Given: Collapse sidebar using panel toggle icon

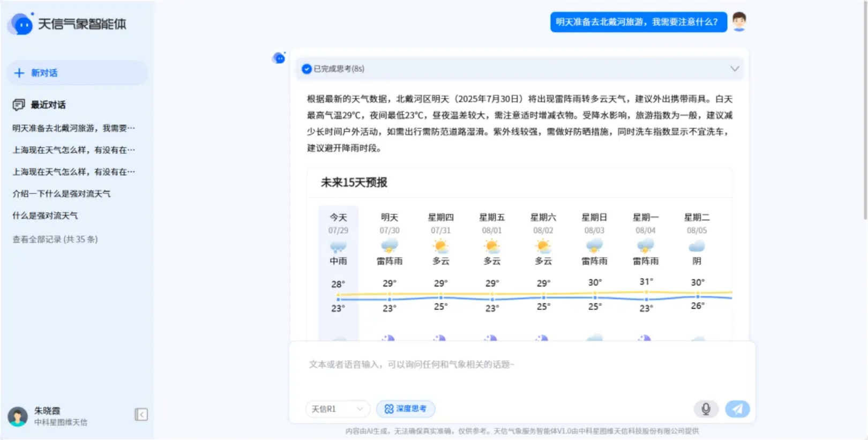Looking at the screenshot, I should (x=141, y=414).
